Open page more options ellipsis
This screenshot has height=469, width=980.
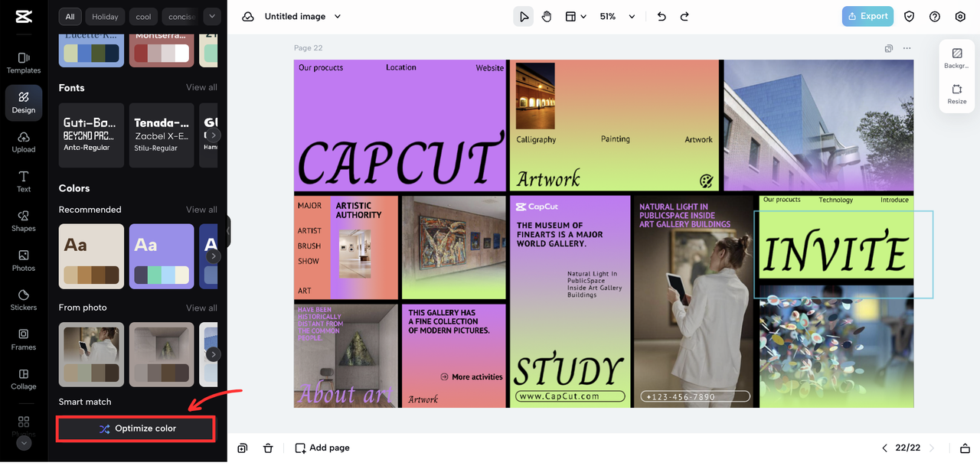(x=907, y=48)
